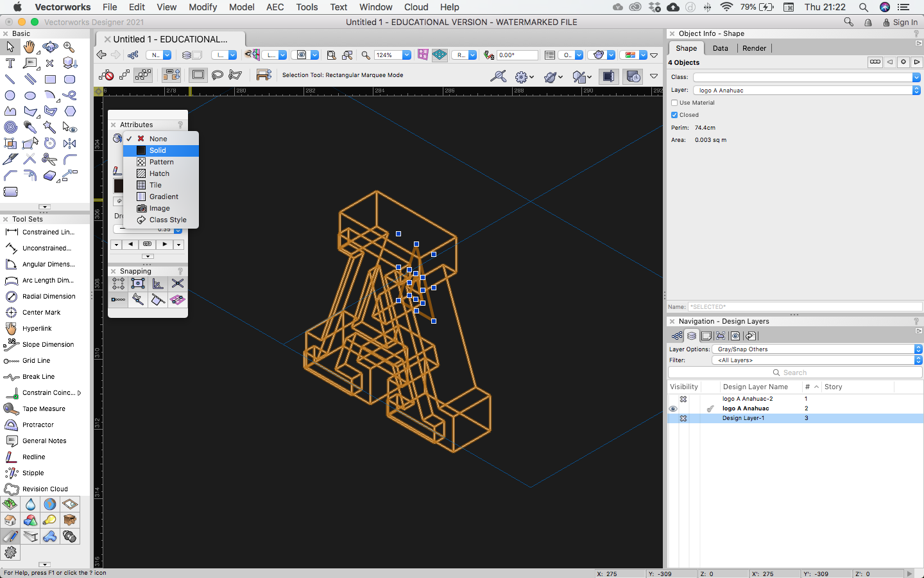
Task: Select the Circle drawing tool
Action: click(x=10, y=95)
